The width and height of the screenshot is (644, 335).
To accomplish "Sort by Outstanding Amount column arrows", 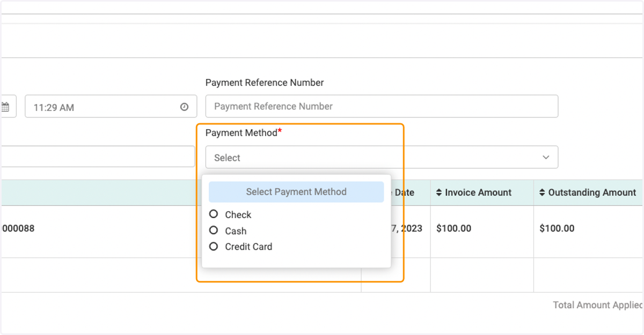I will pos(542,192).
